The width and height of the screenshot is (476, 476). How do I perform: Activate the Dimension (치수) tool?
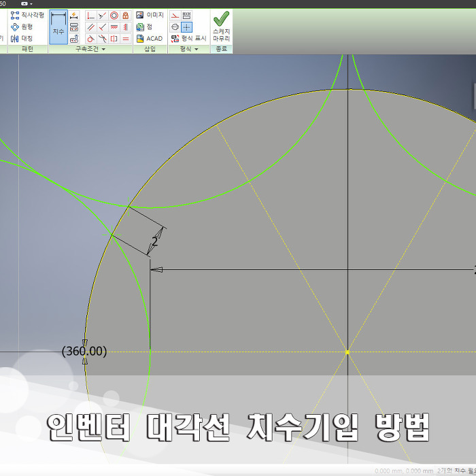[x=58, y=27]
